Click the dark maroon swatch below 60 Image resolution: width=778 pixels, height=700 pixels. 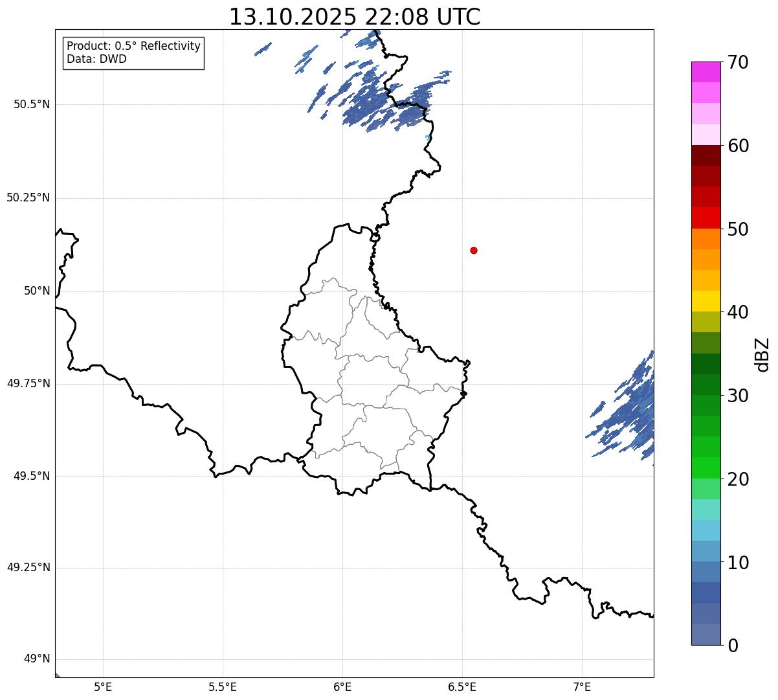pos(706,155)
